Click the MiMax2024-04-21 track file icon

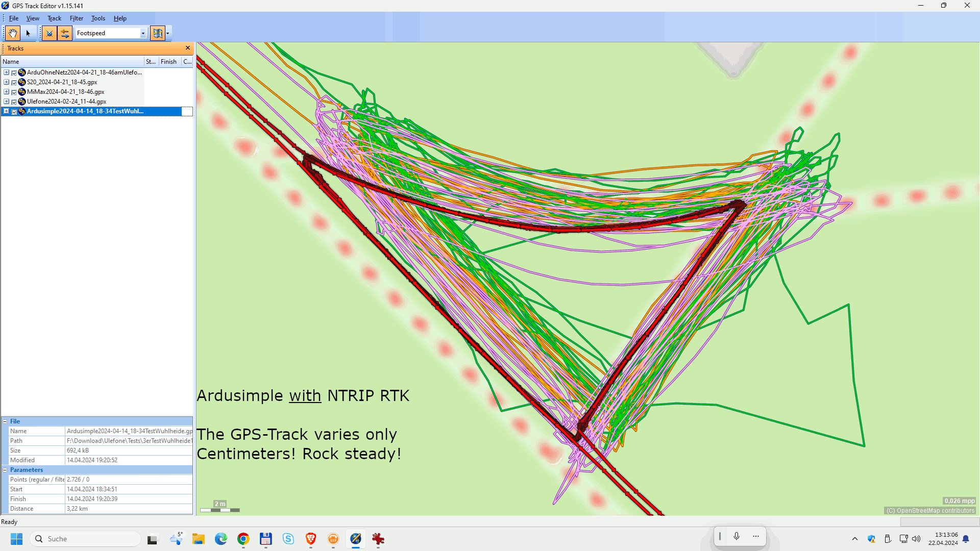tap(22, 92)
